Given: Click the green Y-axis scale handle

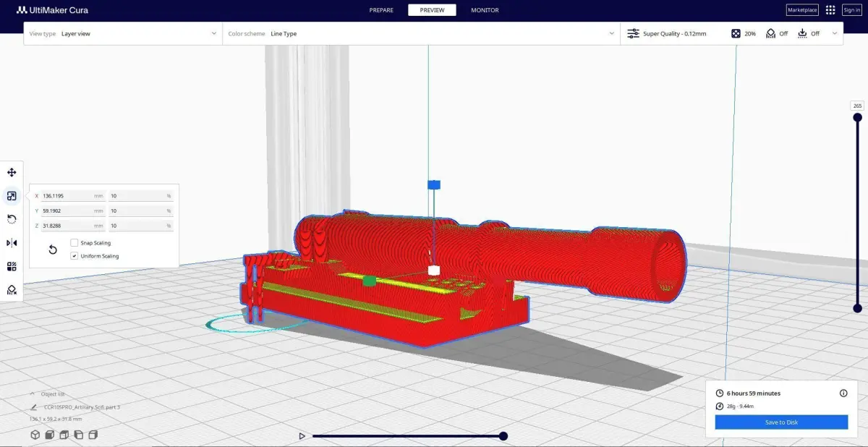Looking at the screenshot, I should (370, 281).
